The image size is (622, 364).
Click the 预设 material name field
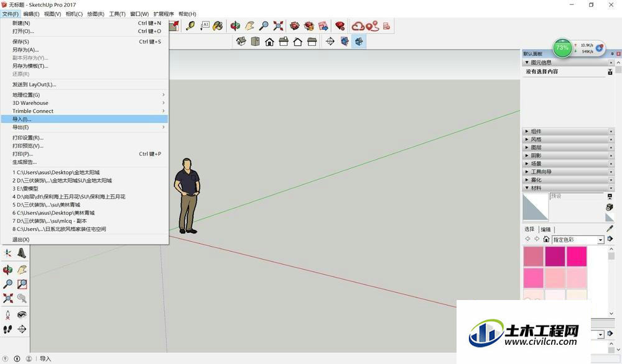[x=577, y=196]
